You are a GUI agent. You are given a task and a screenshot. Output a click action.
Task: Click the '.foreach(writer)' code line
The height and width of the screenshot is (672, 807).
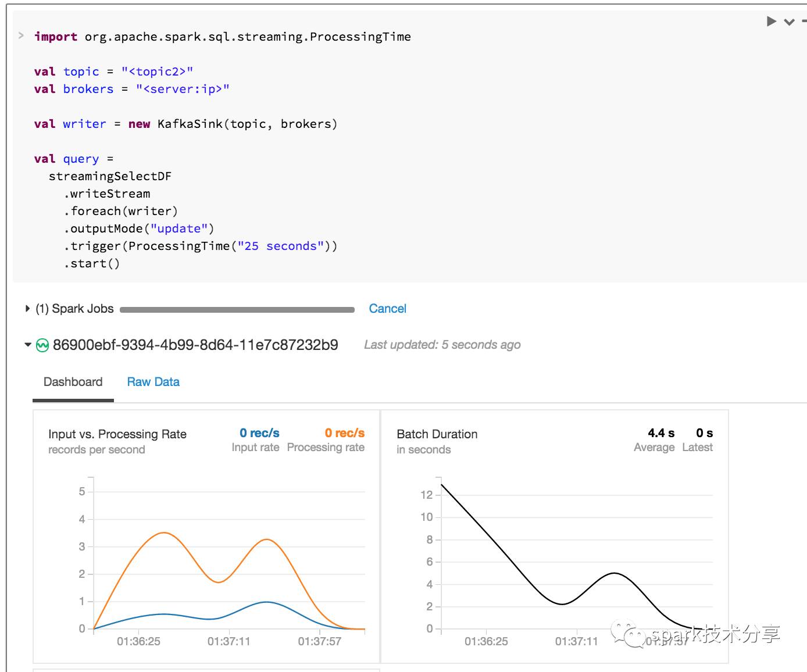click(121, 211)
